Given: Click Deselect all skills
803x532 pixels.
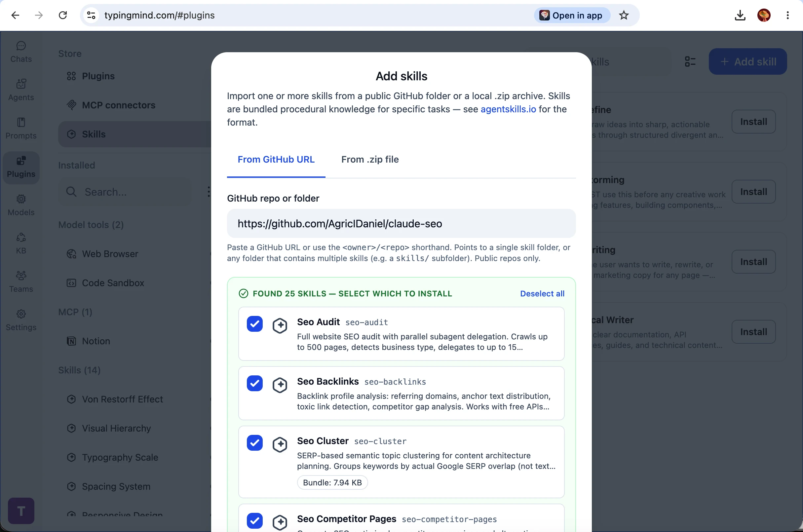Looking at the screenshot, I should [542, 294].
